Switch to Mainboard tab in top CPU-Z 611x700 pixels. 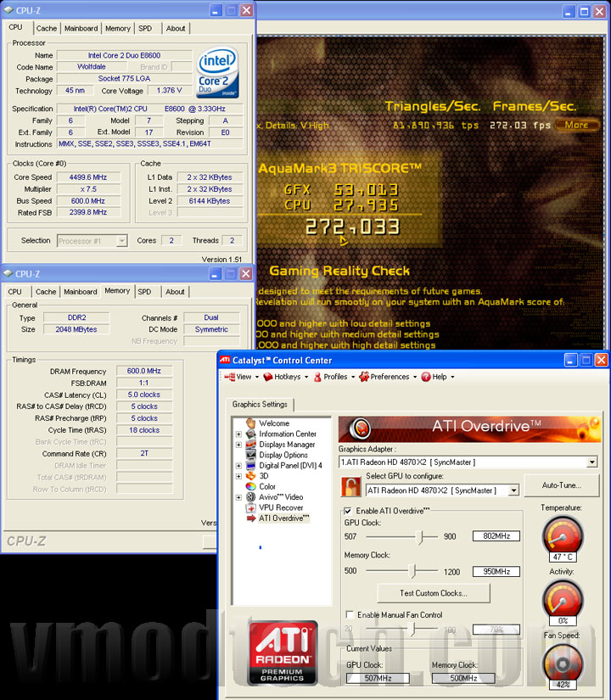(81, 29)
